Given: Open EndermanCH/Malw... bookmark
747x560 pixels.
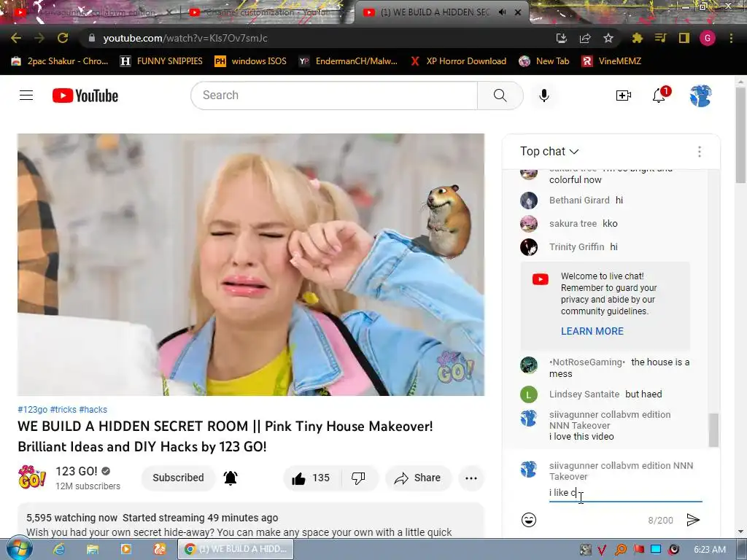Looking at the screenshot, I should [x=348, y=61].
